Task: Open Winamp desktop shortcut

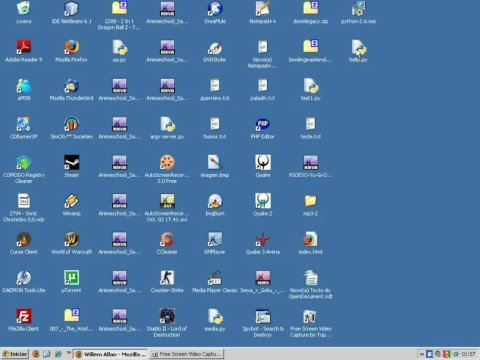Action: [71, 204]
